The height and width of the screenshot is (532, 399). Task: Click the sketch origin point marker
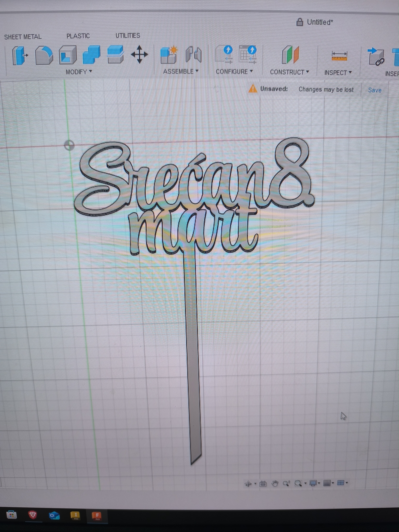tap(69, 146)
